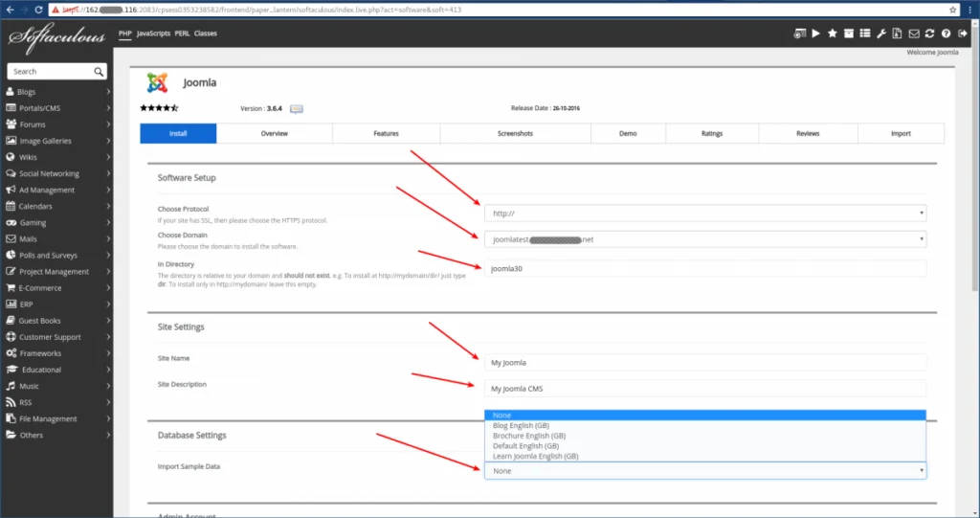This screenshot has height=518, width=980.
Task: Switch to the Screenshots tab
Action: (x=515, y=133)
